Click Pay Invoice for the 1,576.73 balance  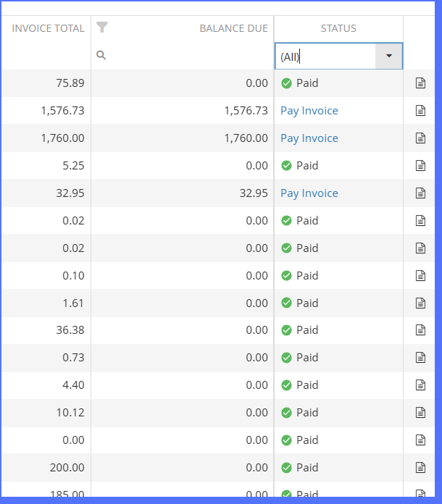(309, 111)
